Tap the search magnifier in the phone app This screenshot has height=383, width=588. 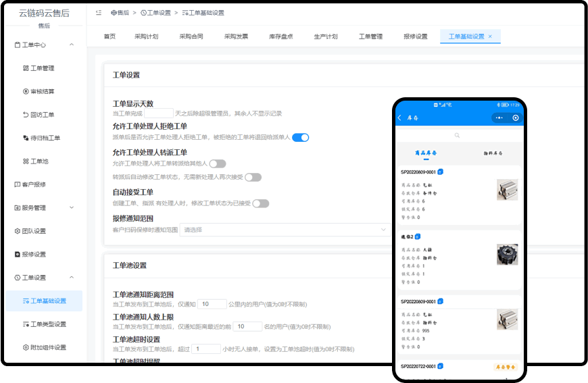tap(457, 136)
